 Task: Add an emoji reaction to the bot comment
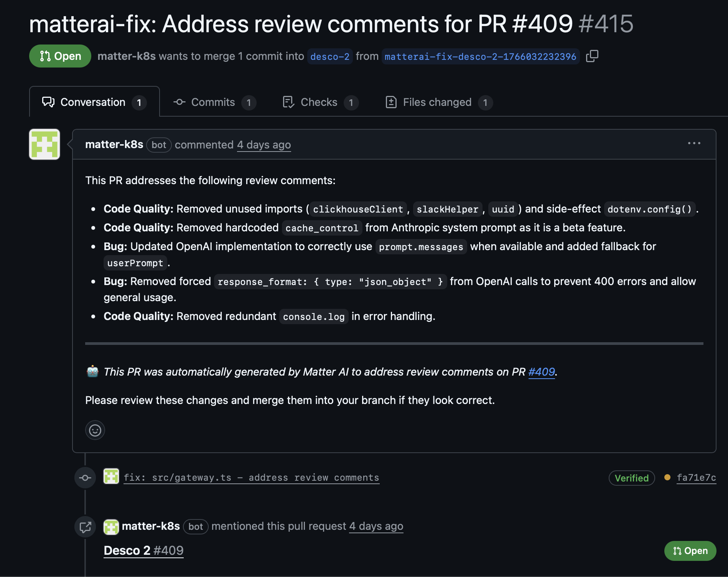pyautogui.click(x=95, y=430)
